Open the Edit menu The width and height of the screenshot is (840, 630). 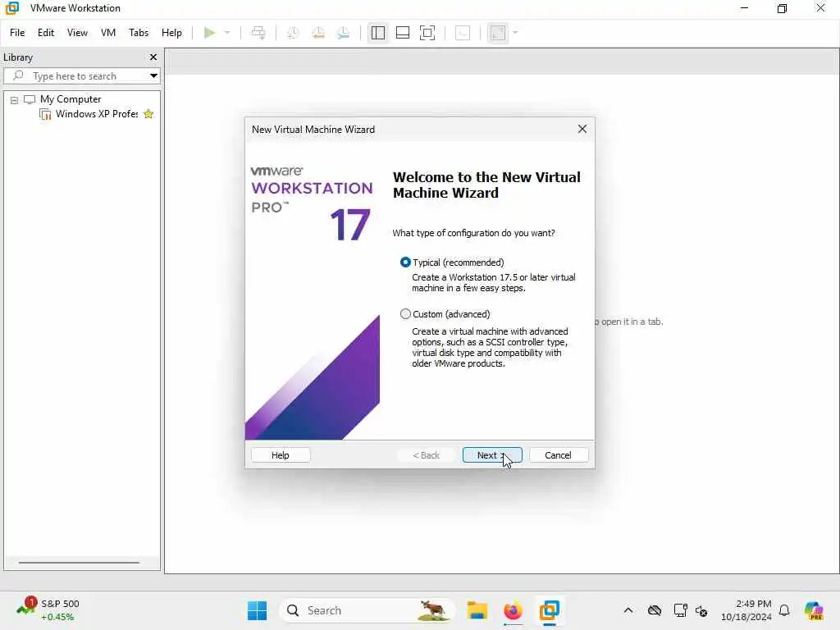pos(46,33)
